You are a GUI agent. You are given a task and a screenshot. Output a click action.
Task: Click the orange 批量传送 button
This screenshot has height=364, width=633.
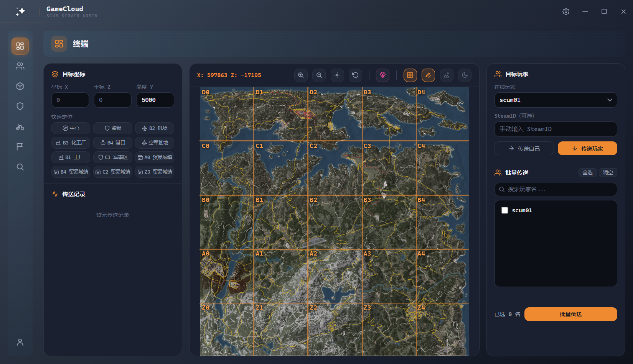(x=570, y=314)
